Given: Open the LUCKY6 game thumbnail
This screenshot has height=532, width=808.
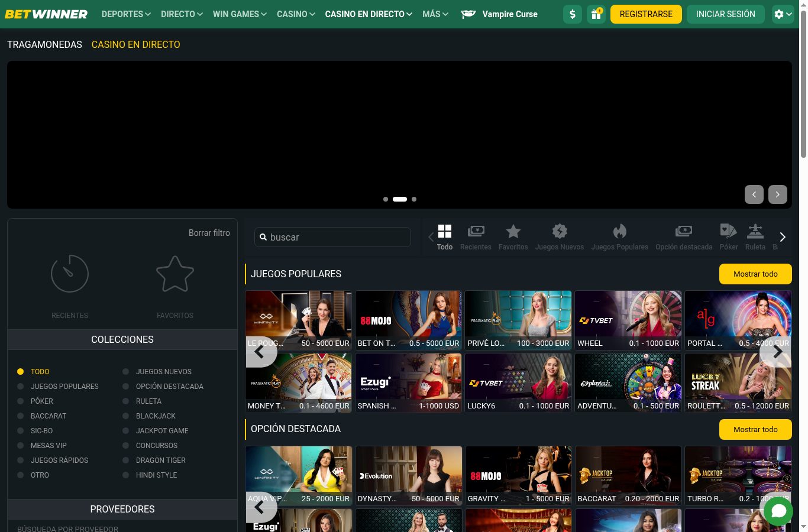Looking at the screenshot, I should pyautogui.click(x=518, y=383).
